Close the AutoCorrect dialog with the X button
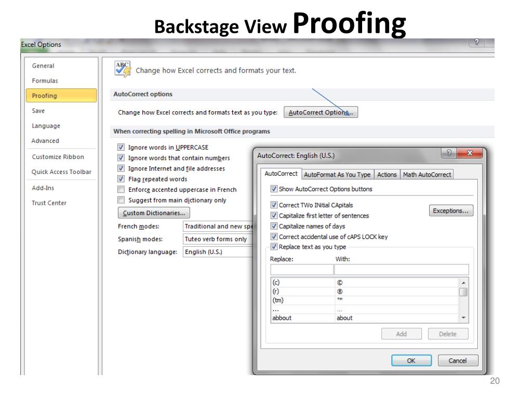 click(x=470, y=153)
